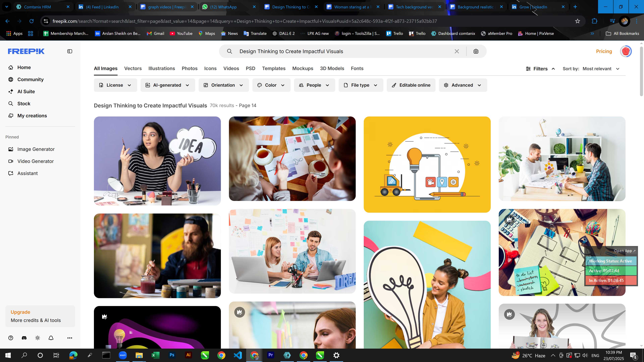
Task: Launch the pinned Video Generator
Action: pyautogui.click(x=36, y=161)
